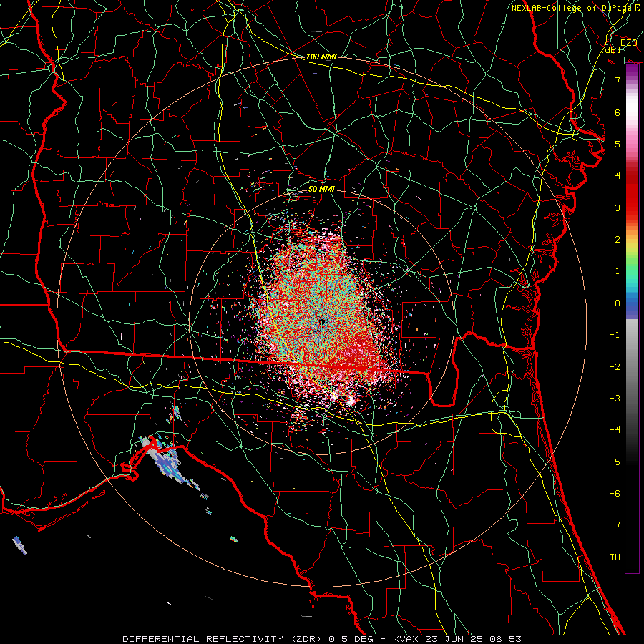The width and height of the screenshot is (644, 644).
Task: Click the 6 value on the color scale
Action: (x=618, y=112)
